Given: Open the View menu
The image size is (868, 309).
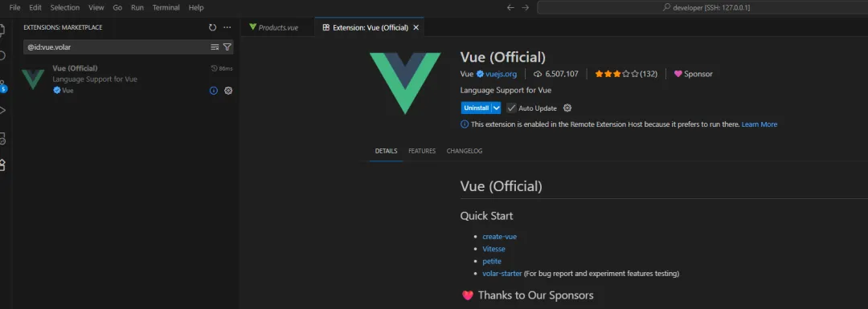Looking at the screenshot, I should tap(96, 8).
